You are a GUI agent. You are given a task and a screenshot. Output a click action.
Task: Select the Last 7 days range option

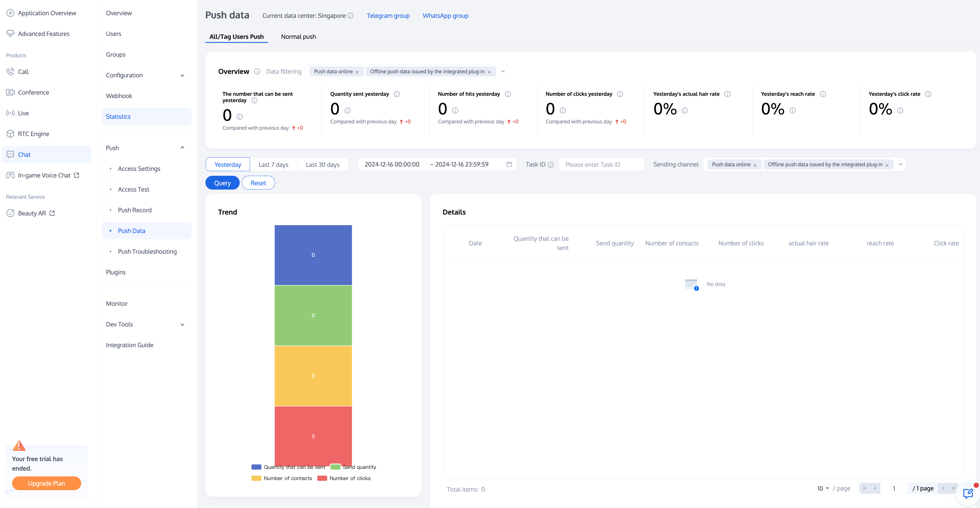point(273,164)
